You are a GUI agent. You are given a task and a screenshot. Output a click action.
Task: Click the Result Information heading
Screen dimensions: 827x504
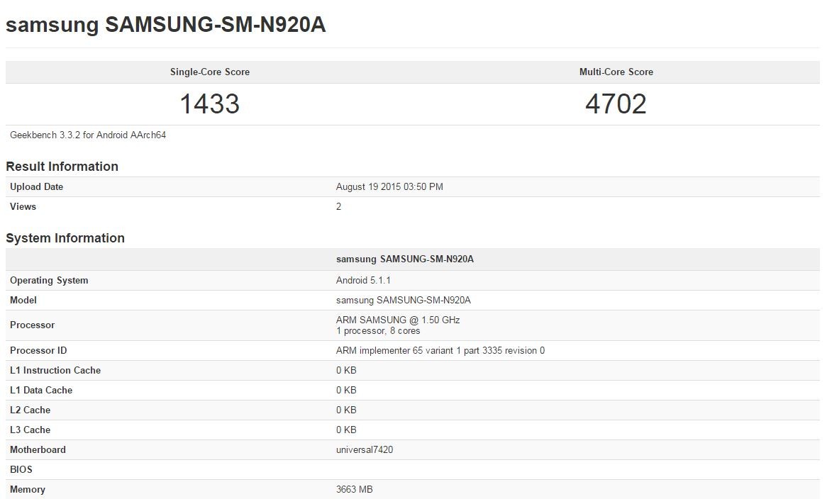tap(62, 167)
